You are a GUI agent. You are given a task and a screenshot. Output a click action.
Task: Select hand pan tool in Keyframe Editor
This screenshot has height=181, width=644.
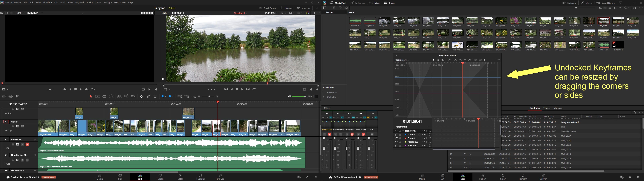(x=438, y=60)
